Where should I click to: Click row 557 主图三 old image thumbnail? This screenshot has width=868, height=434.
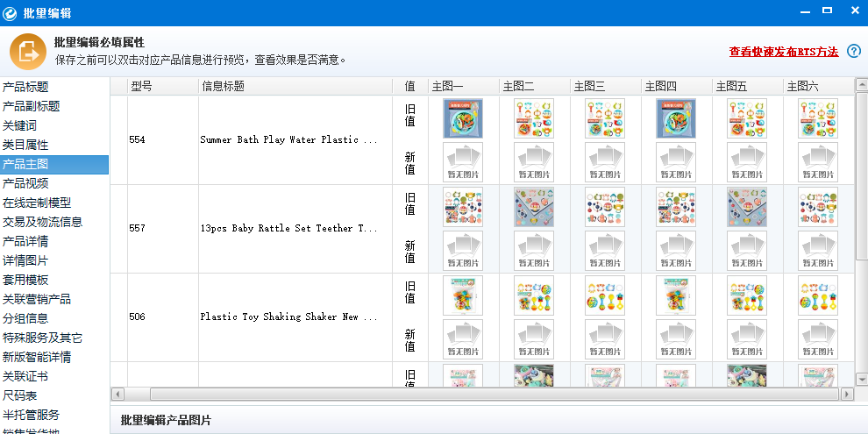tap(605, 207)
